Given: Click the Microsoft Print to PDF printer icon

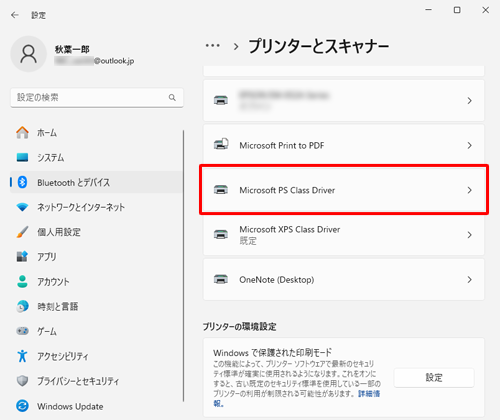Looking at the screenshot, I should 221,144.
